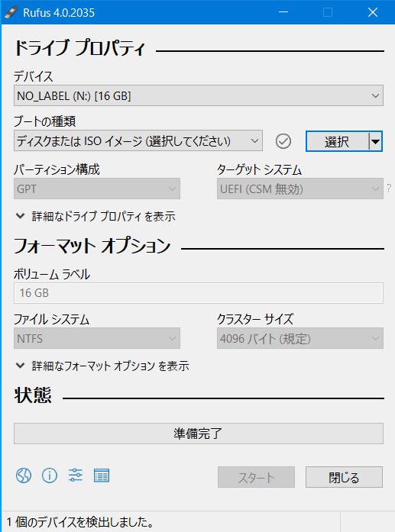
Task: Expand 詳細なドライブ プロパティ を表示
Action: (x=96, y=216)
